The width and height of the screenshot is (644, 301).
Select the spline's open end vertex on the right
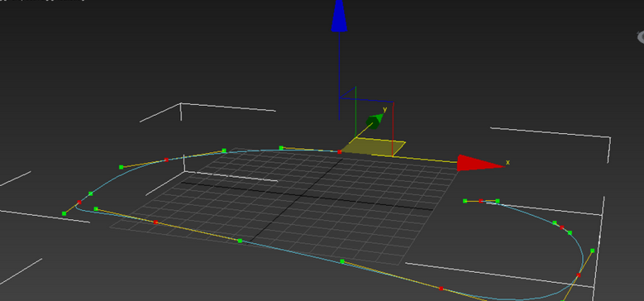tap(481, 201)
